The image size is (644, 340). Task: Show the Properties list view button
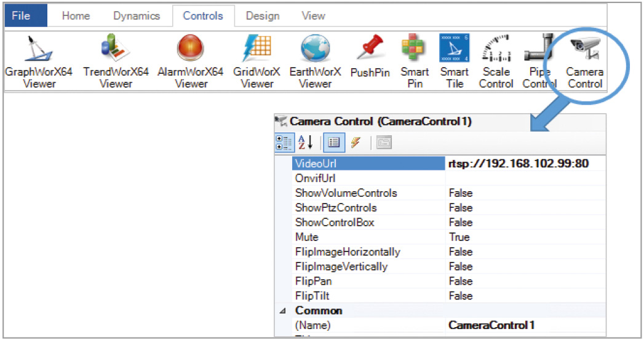point(334,143)
